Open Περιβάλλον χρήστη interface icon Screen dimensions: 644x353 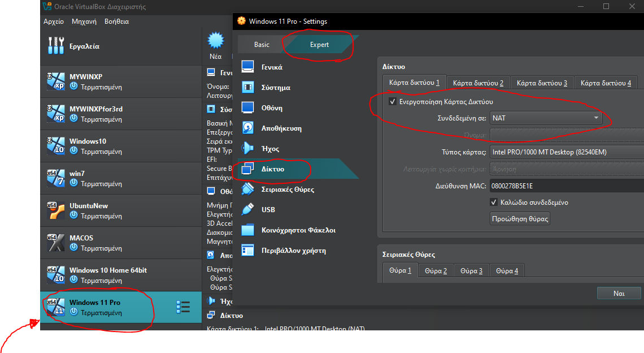(247, 250)
